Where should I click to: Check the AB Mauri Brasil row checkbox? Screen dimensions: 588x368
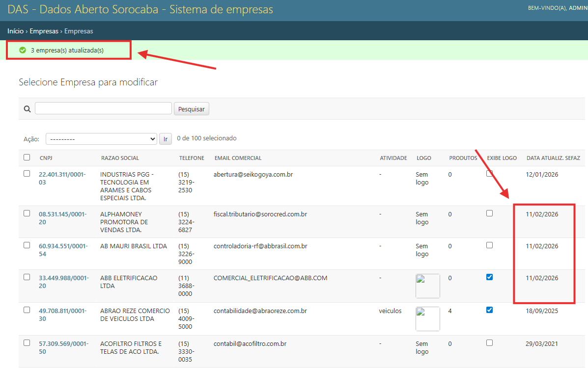[27, 245]
